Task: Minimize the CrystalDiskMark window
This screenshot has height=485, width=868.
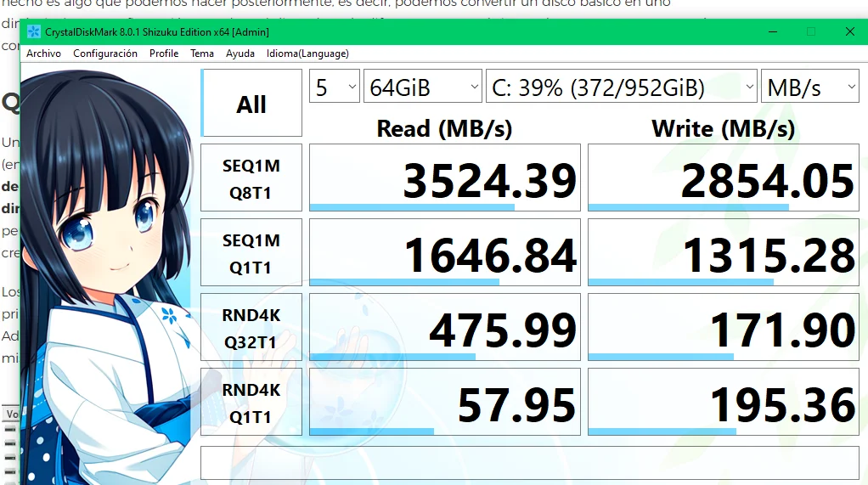Action: tap(773, 31)
